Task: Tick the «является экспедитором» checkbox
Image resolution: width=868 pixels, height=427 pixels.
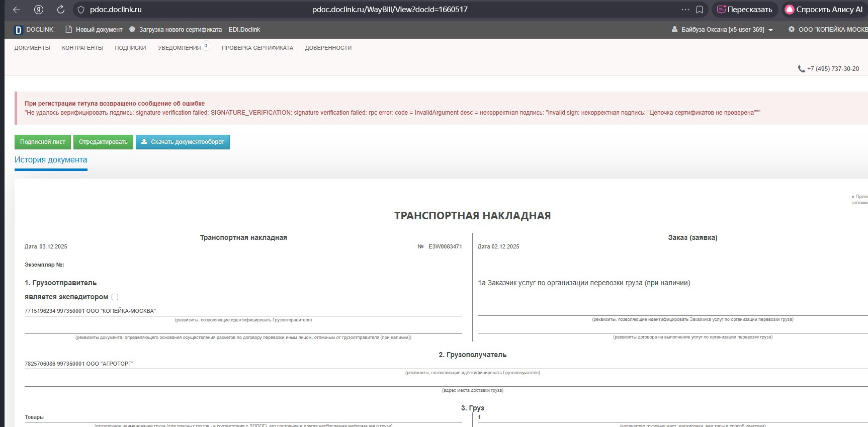Action: pos(115,297)
